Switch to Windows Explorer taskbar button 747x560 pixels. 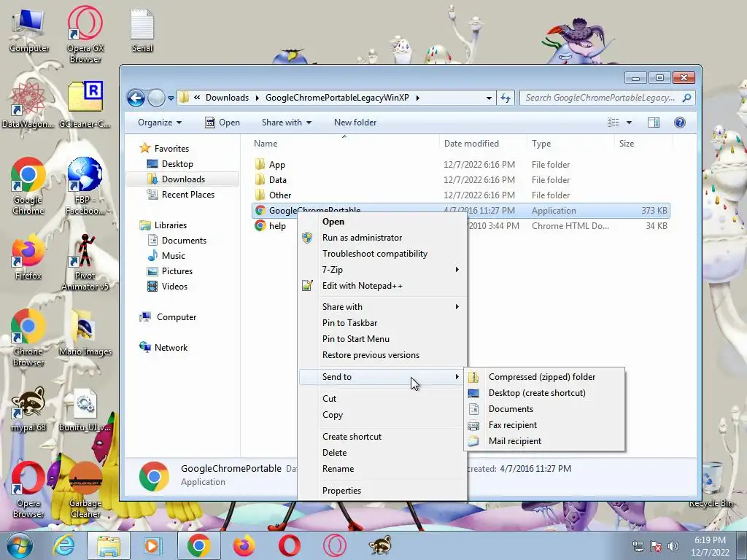[x=108, y=545]
